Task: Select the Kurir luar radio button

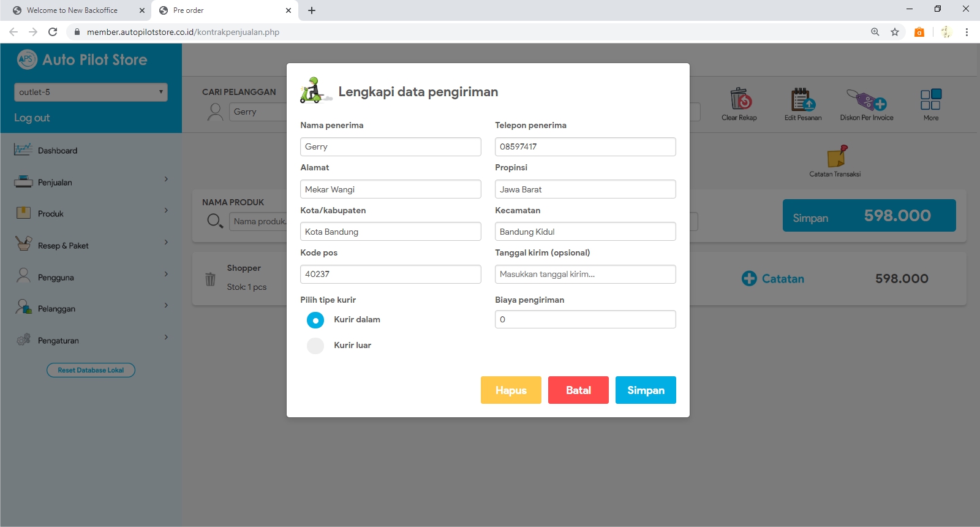Action: [x=315, y=346]
